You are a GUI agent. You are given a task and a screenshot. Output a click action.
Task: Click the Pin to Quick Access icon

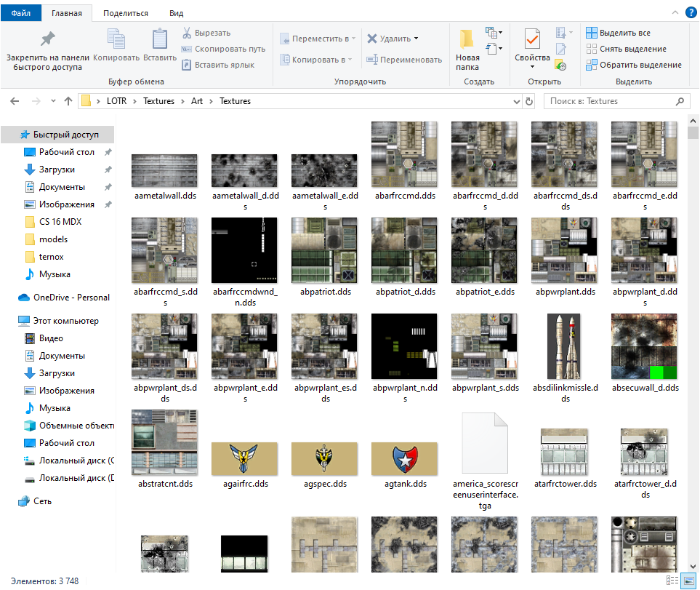(x=47, y=39)
